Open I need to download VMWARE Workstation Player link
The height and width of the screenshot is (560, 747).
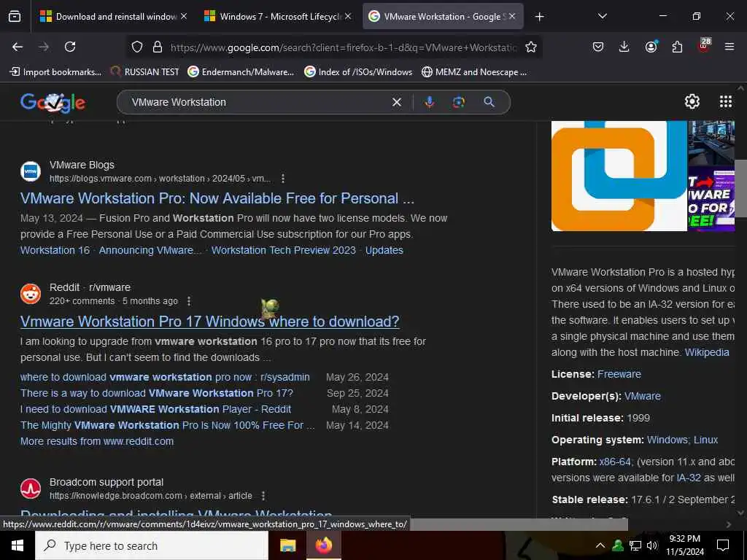pyautogui.click(x=155, y=409)
